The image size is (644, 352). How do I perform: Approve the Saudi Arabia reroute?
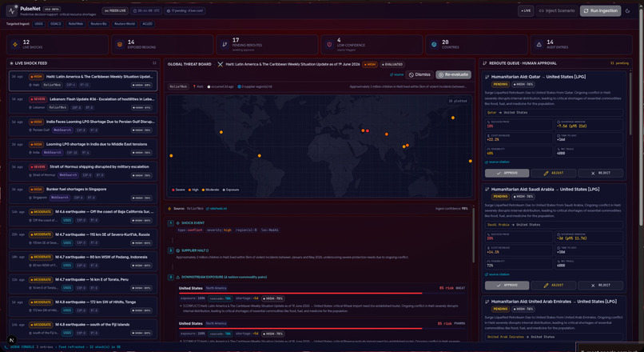pyautogui.click(x=507, y=285)
